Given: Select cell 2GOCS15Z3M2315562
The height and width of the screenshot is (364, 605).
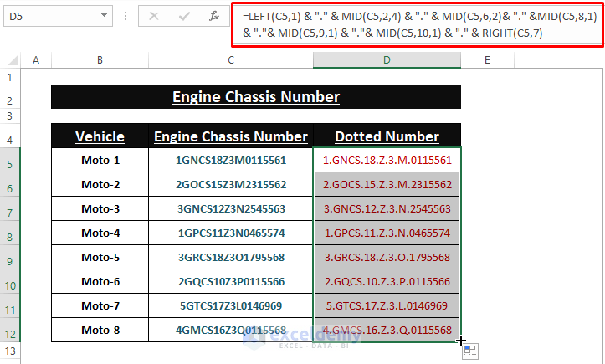Looking at the screenshot, I should pyautogui.click(x=231, y=184).
